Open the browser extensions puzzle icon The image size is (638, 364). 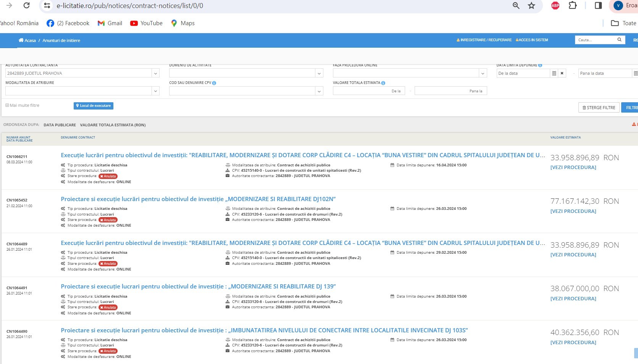point(572,5)
